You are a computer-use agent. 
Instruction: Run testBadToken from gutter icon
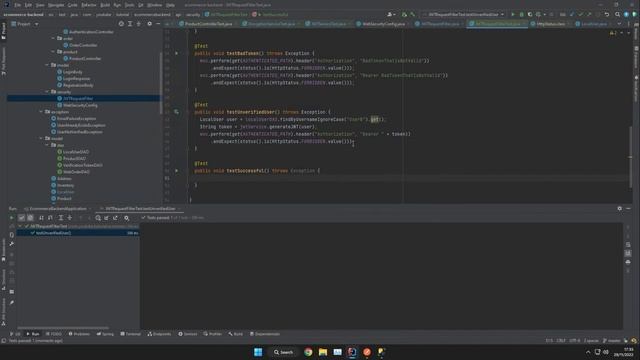176,53
